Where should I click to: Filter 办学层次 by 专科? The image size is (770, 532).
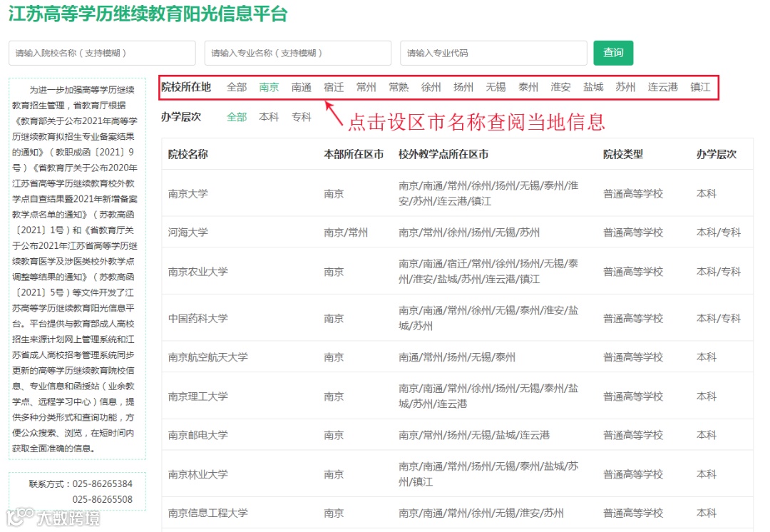302,117
